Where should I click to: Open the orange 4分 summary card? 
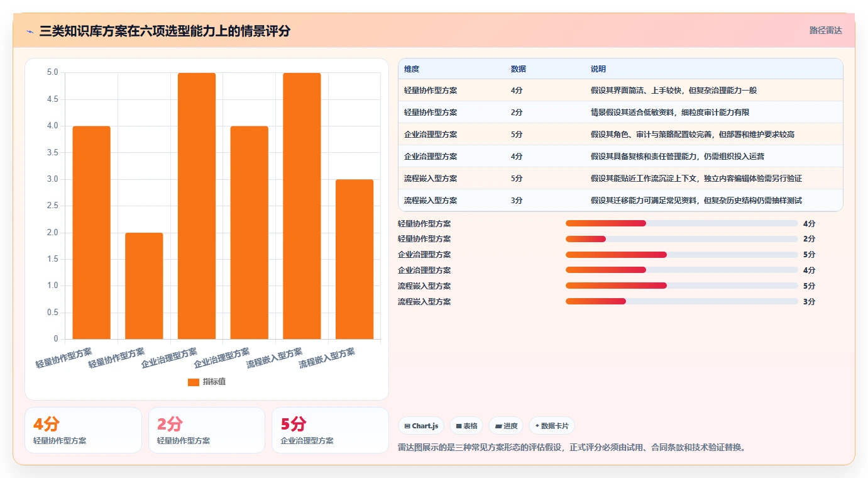tap(83, 430)
